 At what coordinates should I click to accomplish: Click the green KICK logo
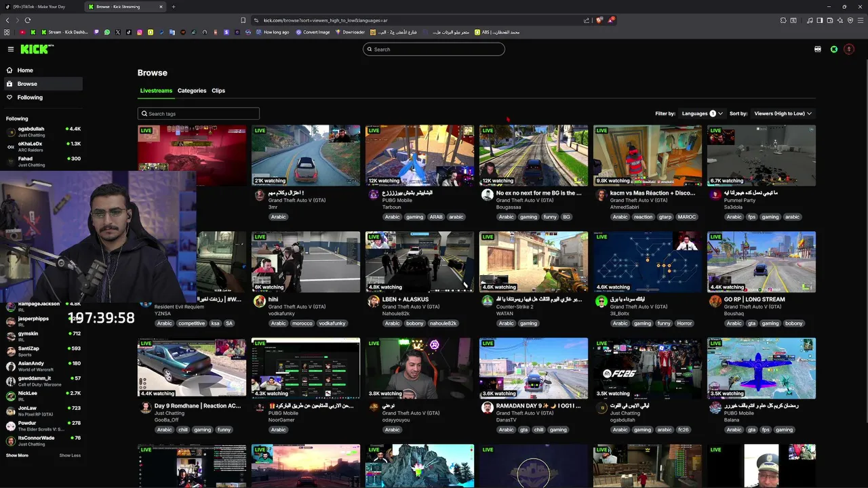[35, 49]
